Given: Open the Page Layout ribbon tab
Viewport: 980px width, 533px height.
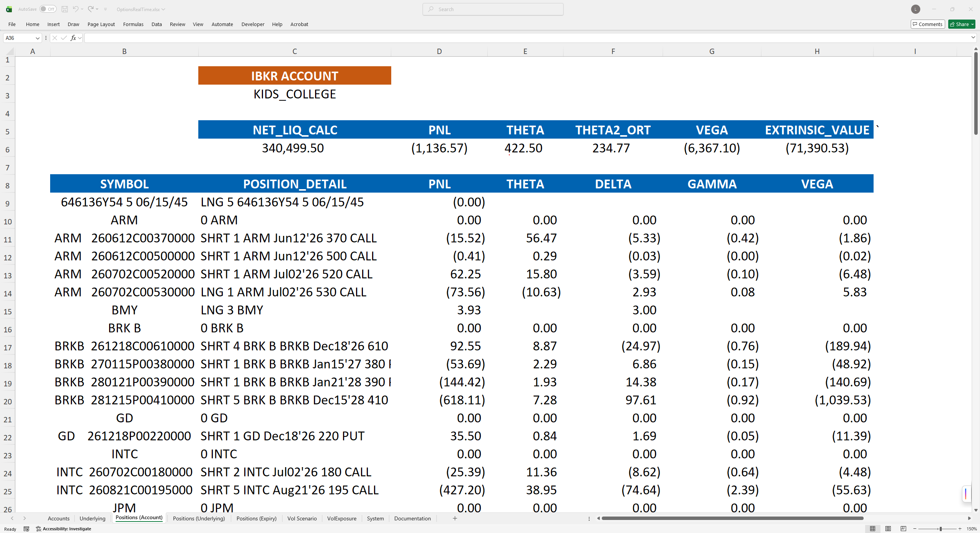Looking at the screenshot, I should [101, 24].
